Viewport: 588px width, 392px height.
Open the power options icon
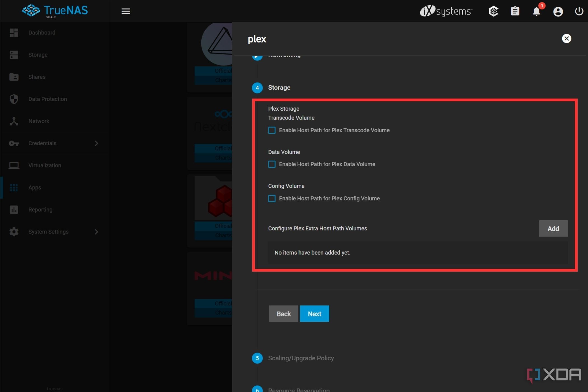pos(579,11)
